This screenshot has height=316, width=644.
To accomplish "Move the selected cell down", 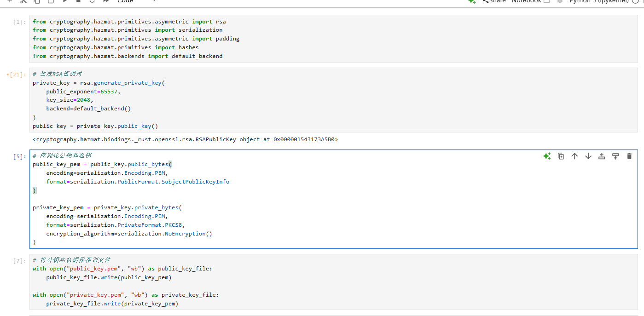I will pos(588,156).
